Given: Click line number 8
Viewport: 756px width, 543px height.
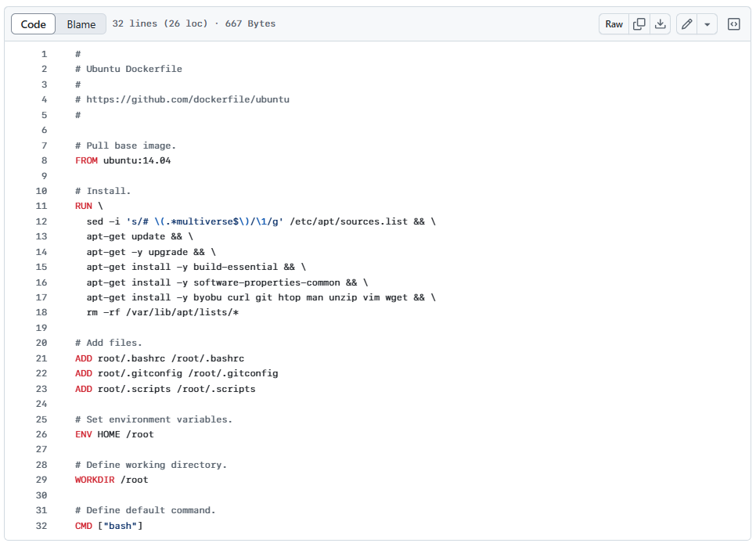Looking at the screenshot, I should tap(44, 160).
